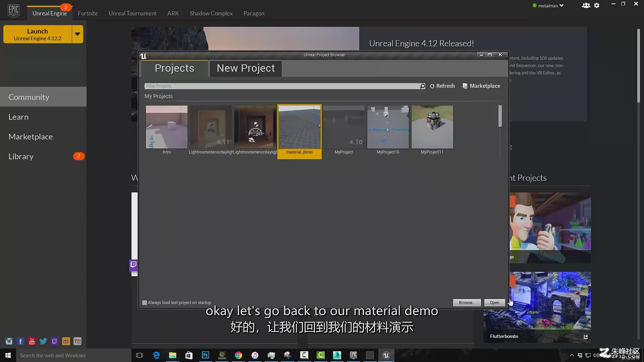Open the Shadow Complex launcher tab

(211, 13)
